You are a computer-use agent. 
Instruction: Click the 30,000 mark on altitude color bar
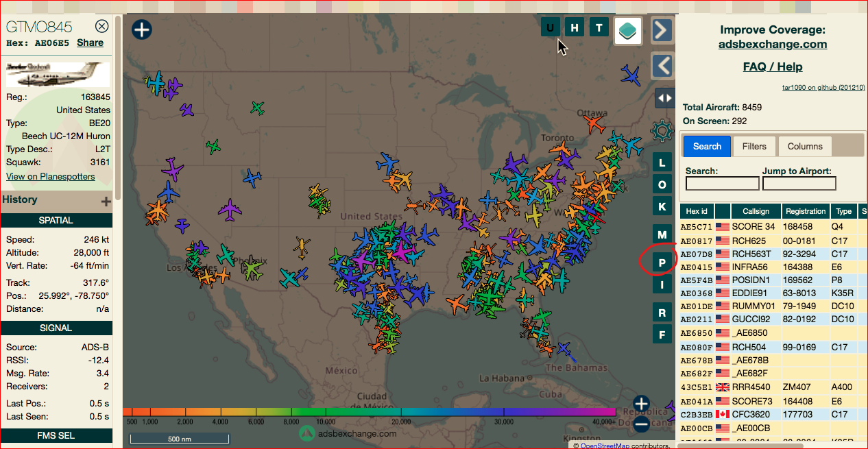[504, 421]
